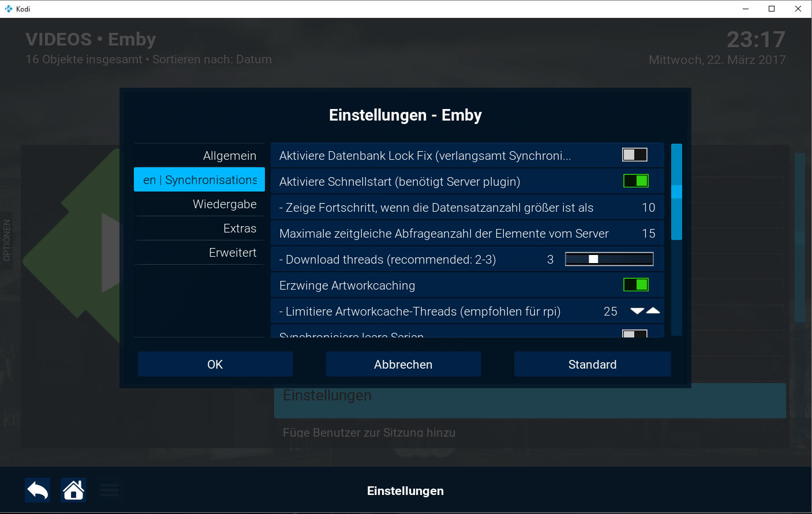Reset settings with the Standard button
The image size is (812, 514).
click(593, 365)
